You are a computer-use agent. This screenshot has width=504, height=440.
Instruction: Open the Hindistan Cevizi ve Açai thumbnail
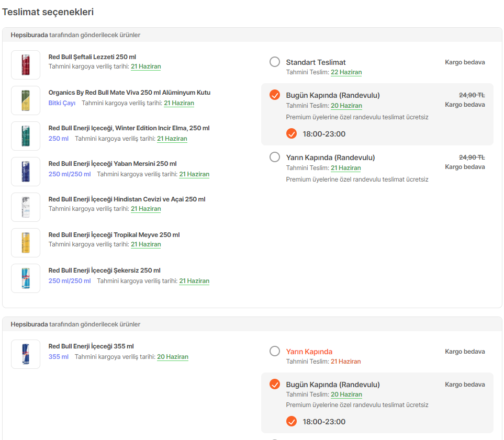[26, 207]
